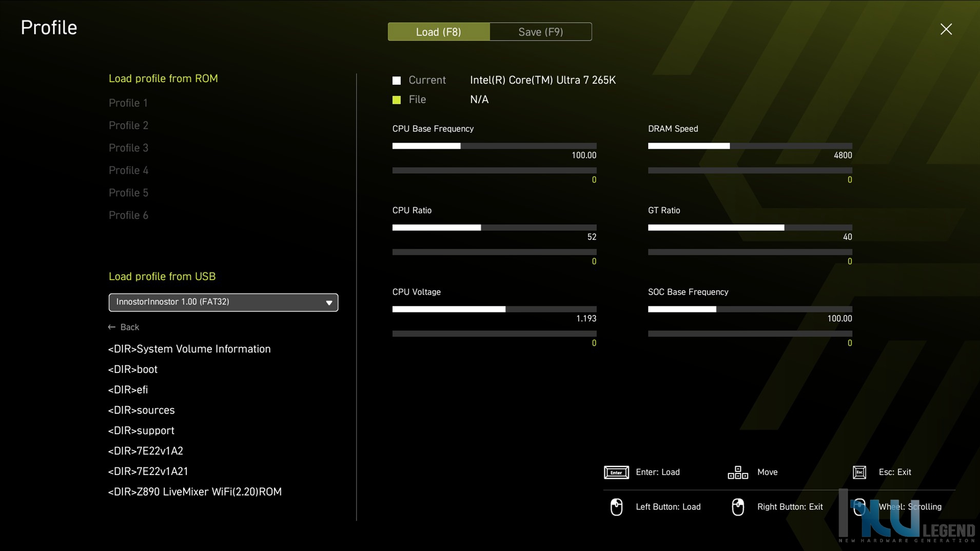This screenshot has height=551, width=980.
Task: Switch to the Load (F8) tab
Action: pos(439,32)
